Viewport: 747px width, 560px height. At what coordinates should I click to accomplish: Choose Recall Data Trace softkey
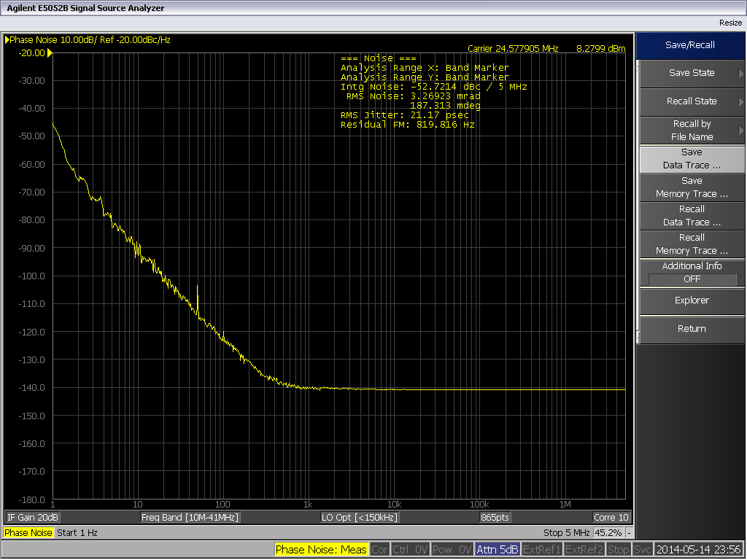click(692, 216)
